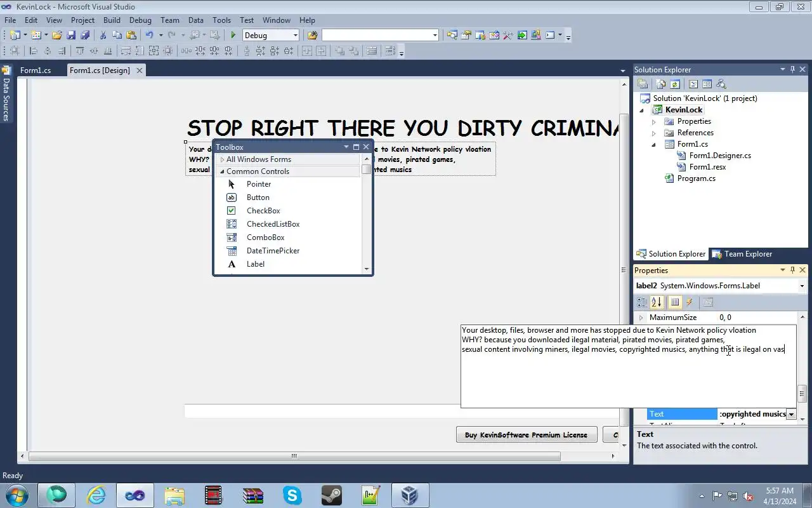Click Solution Explorer Properties toolbar icon

[x=643, y=84]
